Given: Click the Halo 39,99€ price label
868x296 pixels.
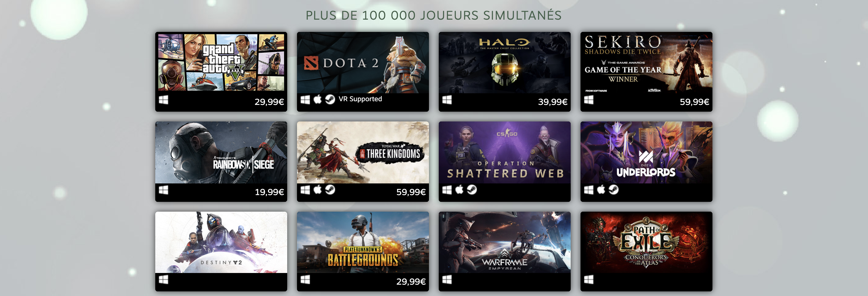Looking at the screenshot, I should point(553,102).
